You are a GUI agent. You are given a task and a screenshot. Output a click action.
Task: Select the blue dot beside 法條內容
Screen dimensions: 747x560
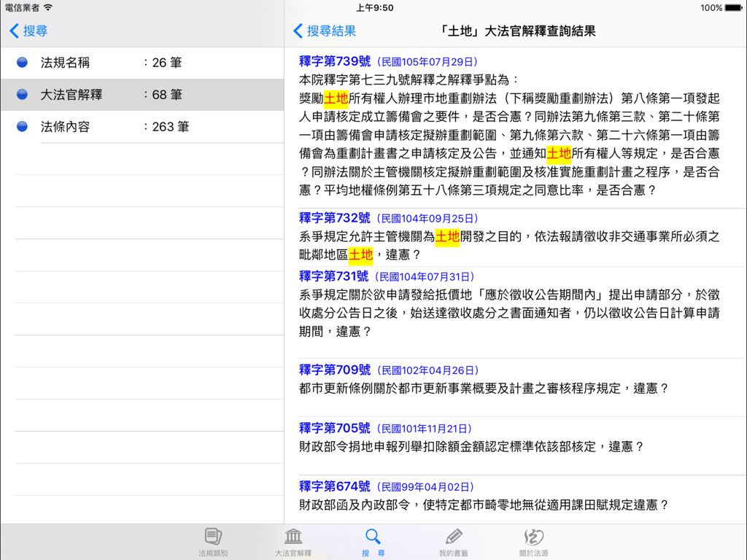pos(23,127)
